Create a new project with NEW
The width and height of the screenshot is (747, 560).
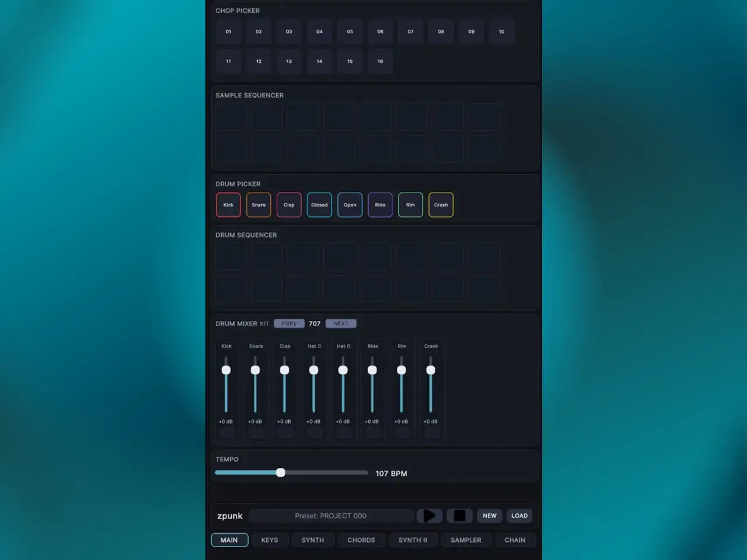coord(490,516)
